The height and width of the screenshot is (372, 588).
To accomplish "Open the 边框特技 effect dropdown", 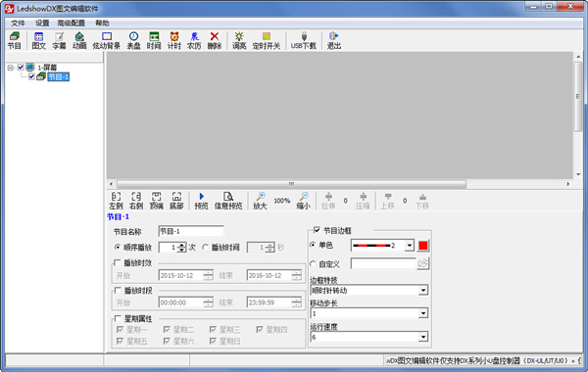I will (x=423, y=291).
